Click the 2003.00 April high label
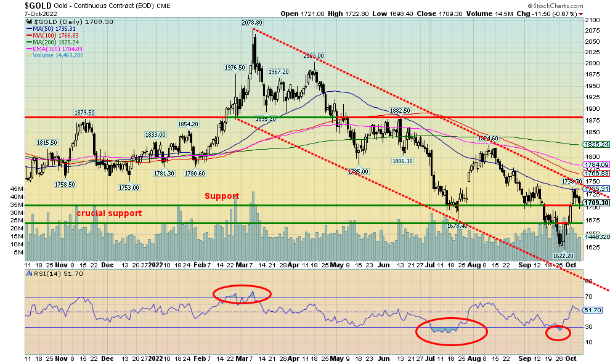This screenshot has height=364, width=610. coord(314,56)
